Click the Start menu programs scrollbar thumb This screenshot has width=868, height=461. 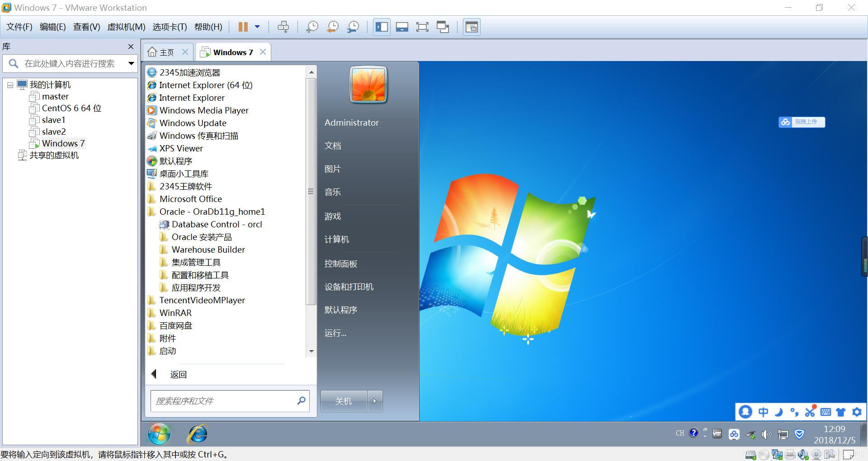[311, 191]
